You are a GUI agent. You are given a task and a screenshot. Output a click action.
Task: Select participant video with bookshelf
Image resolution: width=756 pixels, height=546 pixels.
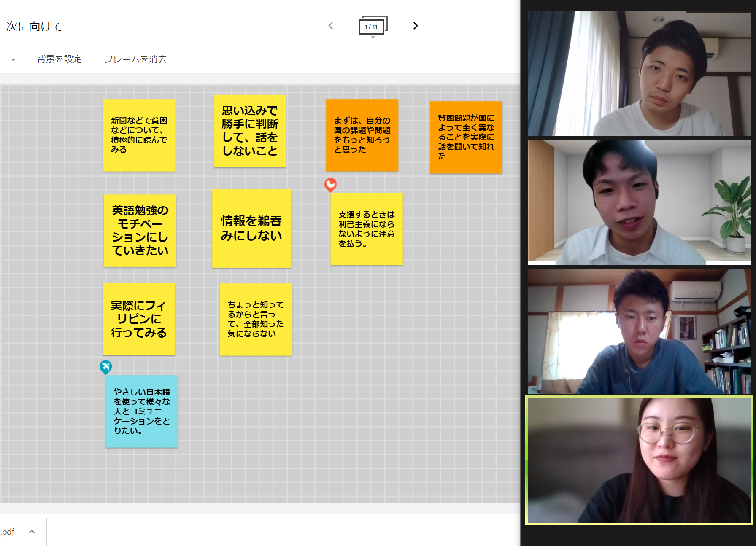coord(639,331)
